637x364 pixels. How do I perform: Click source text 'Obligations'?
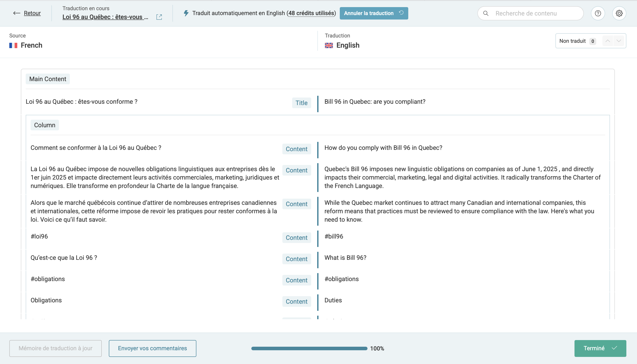click(46, 300)
